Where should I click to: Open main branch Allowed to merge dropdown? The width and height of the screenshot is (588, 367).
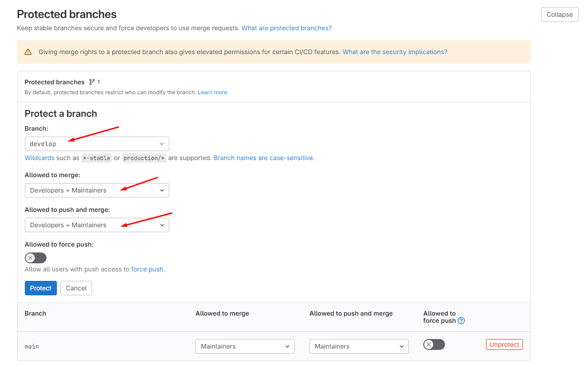tap(245, 346)
